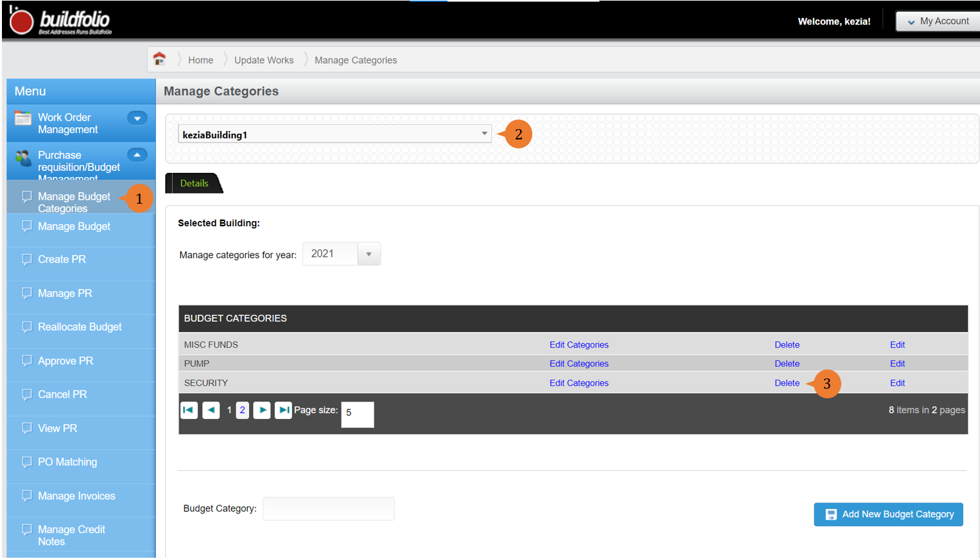The image size is (980, 559).
Task: Collapse the Purchase requisition/Budget Management section
Action: coord(137,155)
